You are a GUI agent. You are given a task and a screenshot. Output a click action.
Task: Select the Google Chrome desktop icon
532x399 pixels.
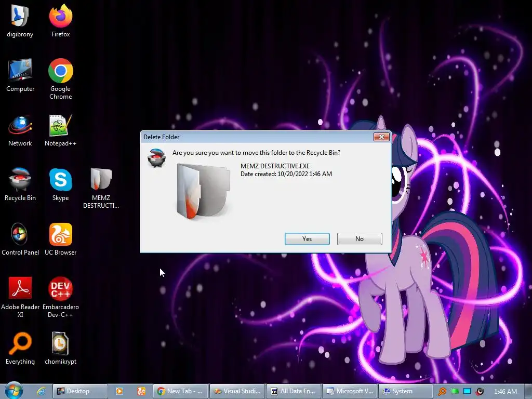[x=60, y=79]
